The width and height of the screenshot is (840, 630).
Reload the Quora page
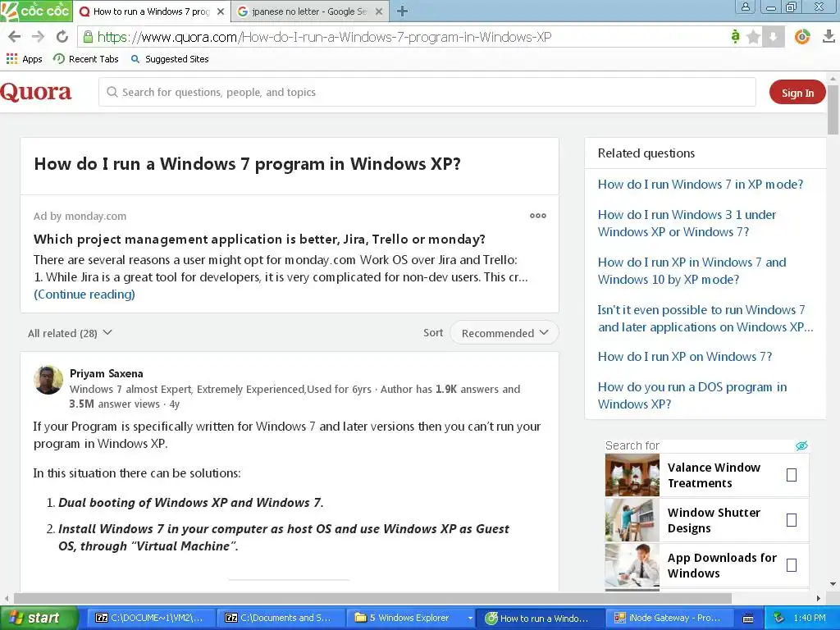[x=62, y=36]
